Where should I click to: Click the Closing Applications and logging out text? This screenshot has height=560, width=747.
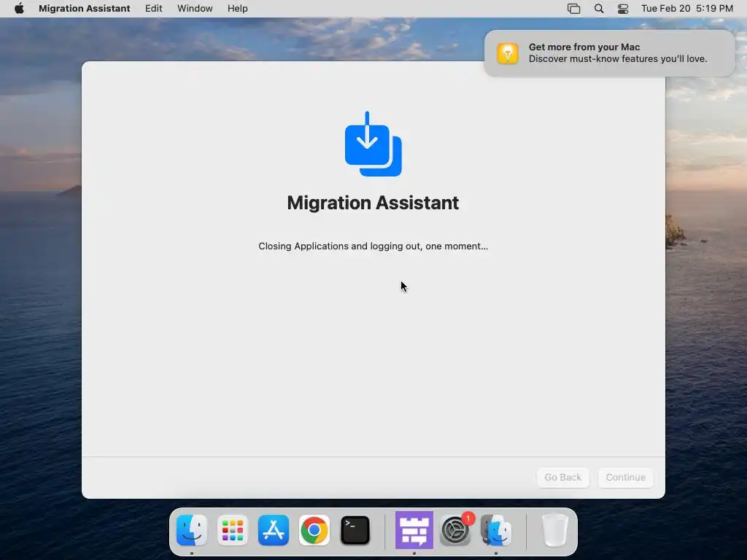373,246
